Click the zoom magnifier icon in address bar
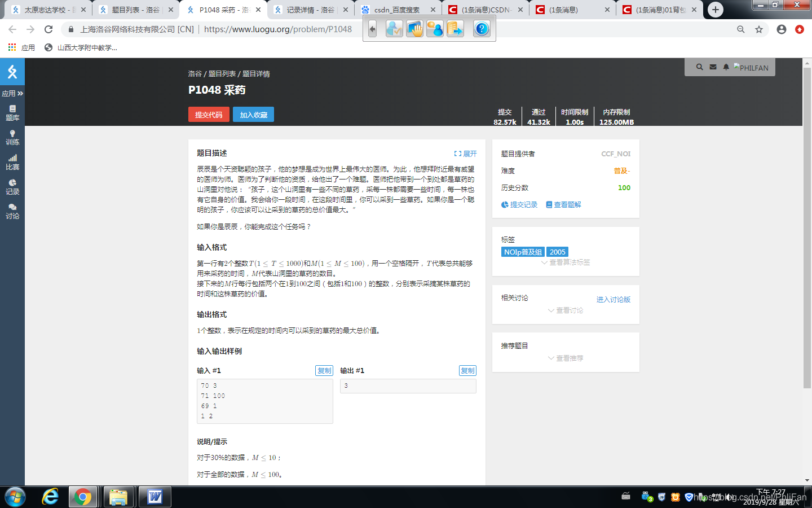This screenshot has width=812, height=508. click(741, 29)
